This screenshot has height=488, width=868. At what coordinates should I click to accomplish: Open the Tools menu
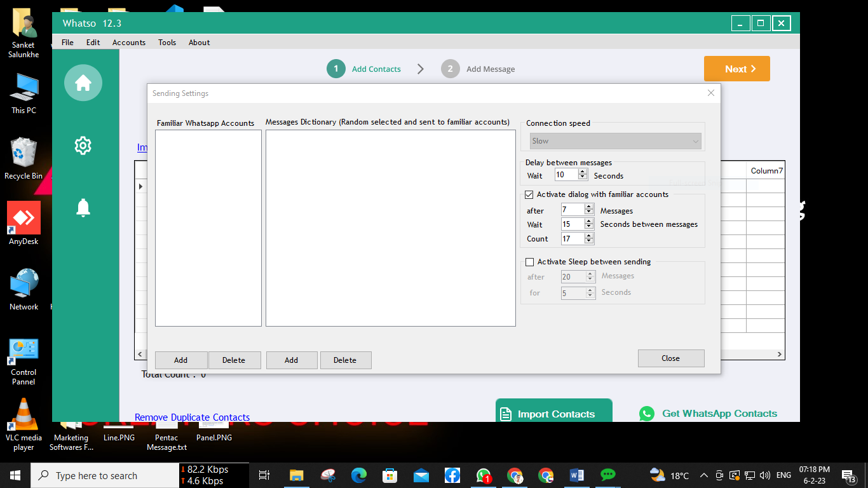click(167, 43)
